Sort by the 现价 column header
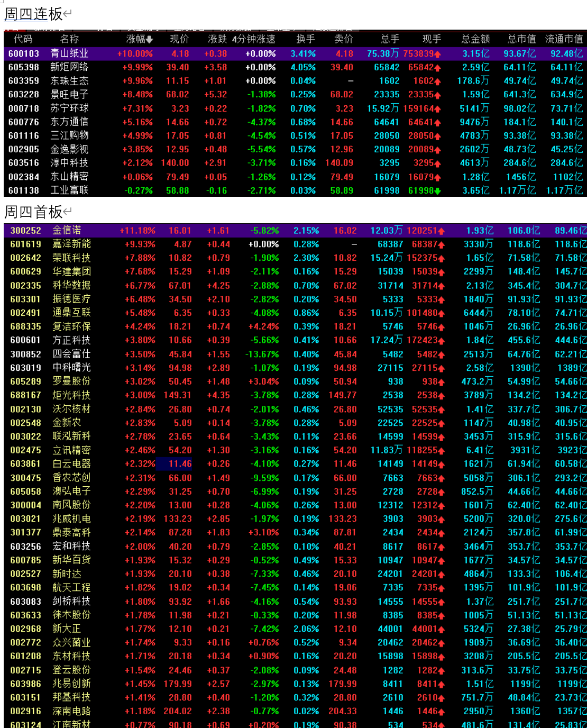Image resolution: width=587 pixels, height=728 pixels. click(179, 39)
